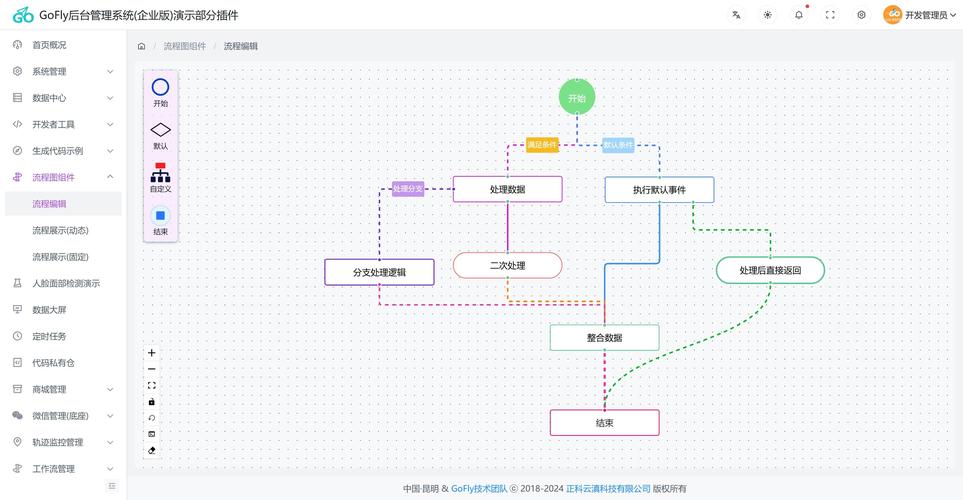Click the 系统管理 sidebar gear icon
The width and height of the screenshot is (963, 500).
click(x=17, y=71)
